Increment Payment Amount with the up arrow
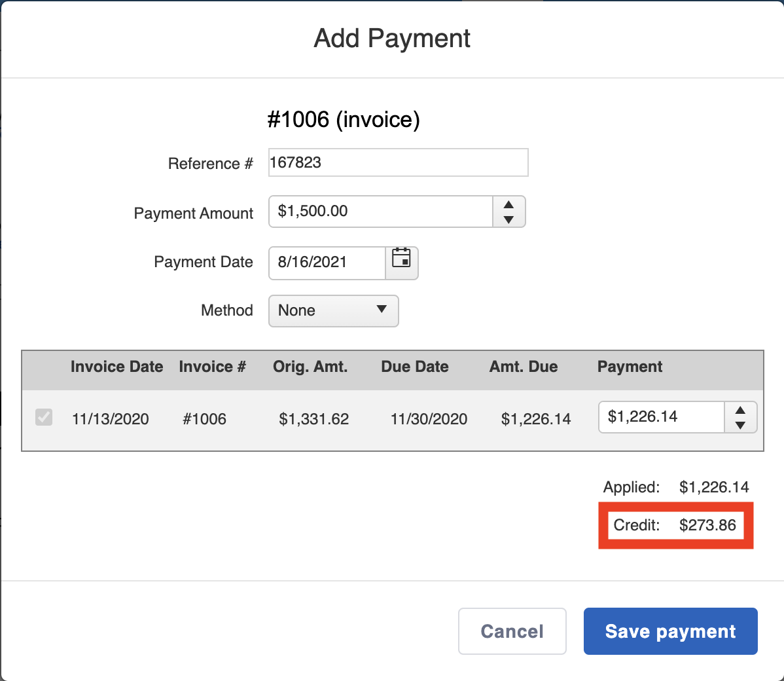784x681 pixels. tap(508, 204)
